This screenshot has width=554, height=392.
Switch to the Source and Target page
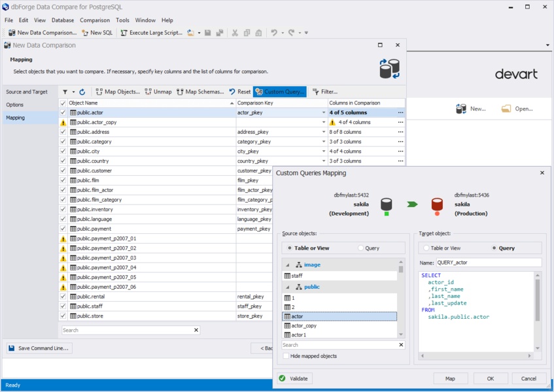click(x=27, y=92)
